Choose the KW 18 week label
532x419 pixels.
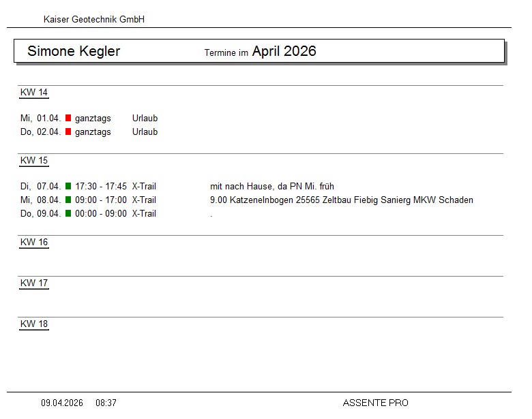pyautogui.click(x=34, y=324)
